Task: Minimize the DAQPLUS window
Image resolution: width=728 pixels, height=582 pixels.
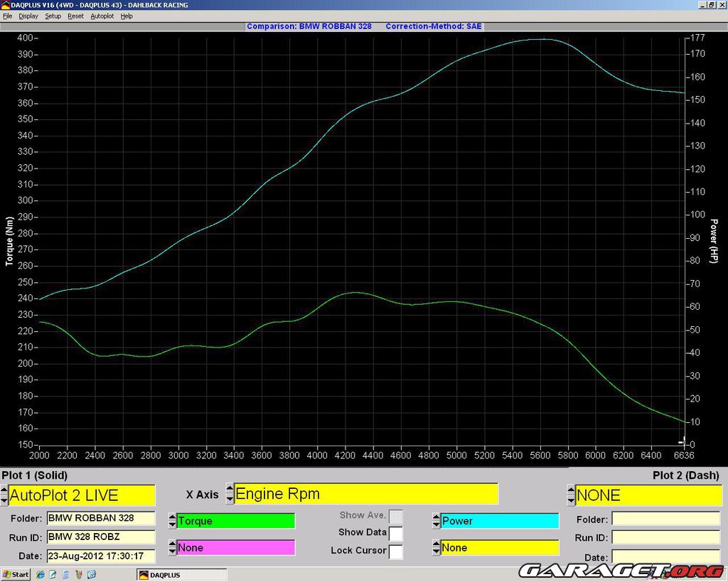Action: 703,5
